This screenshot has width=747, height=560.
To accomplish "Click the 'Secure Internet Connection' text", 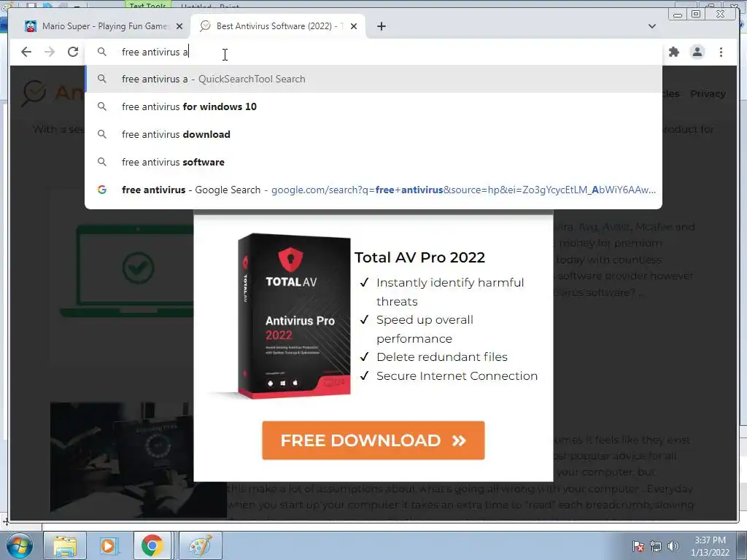I will click(x=457, y=376).
